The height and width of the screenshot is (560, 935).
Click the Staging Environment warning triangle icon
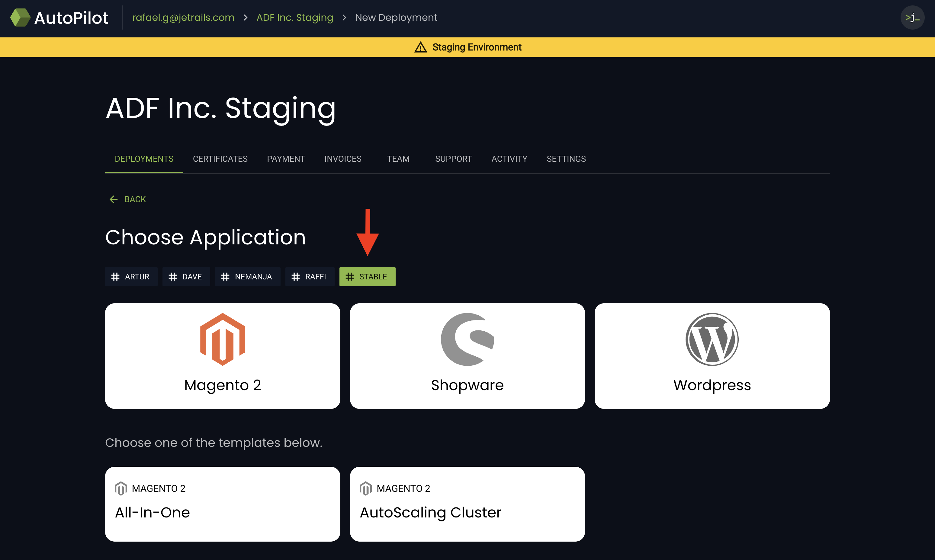pos(420,48)
